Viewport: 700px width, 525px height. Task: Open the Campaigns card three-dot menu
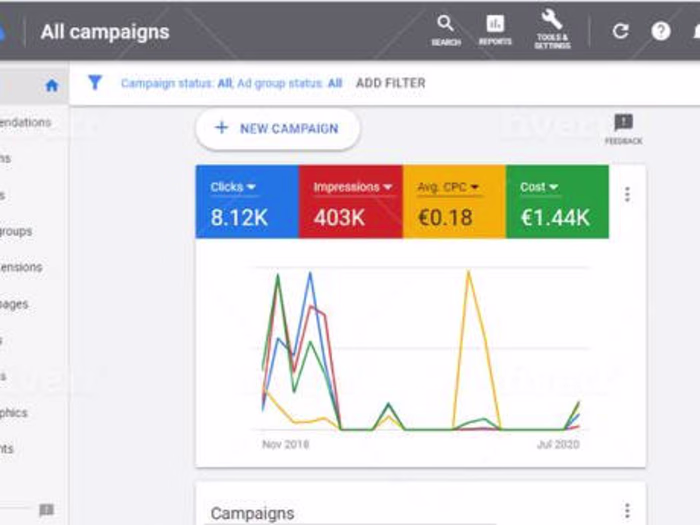pyautogui.click(x=627, y=510)
